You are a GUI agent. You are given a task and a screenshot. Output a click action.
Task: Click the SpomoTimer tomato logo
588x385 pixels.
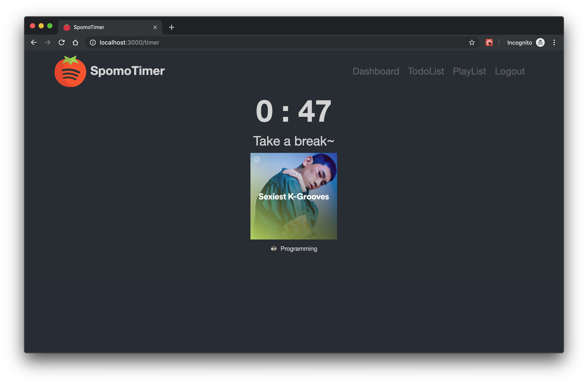70,72
